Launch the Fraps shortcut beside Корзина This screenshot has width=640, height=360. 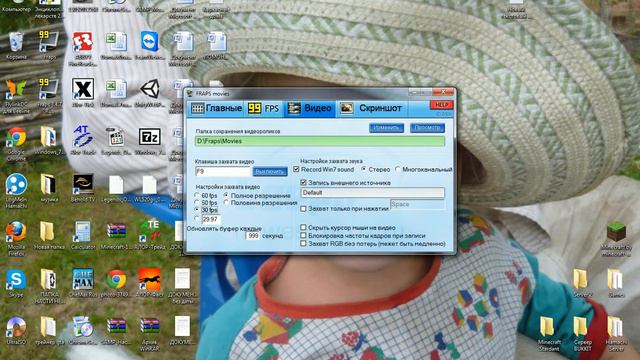point(48,43)
